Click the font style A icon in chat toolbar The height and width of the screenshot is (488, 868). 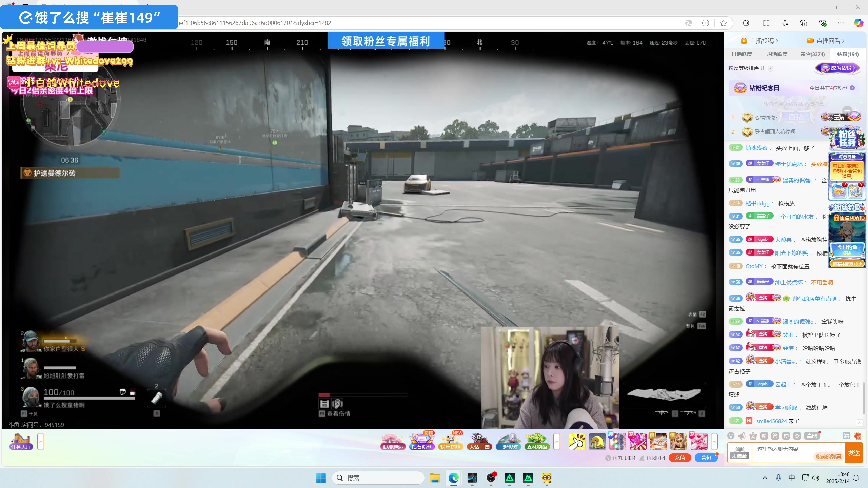pos(753,436)
